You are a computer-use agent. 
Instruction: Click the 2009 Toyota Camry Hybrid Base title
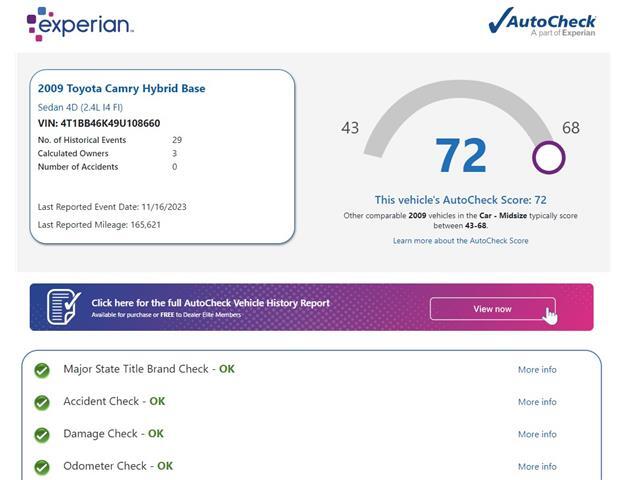pyautogui.click(x=122, y=89)
